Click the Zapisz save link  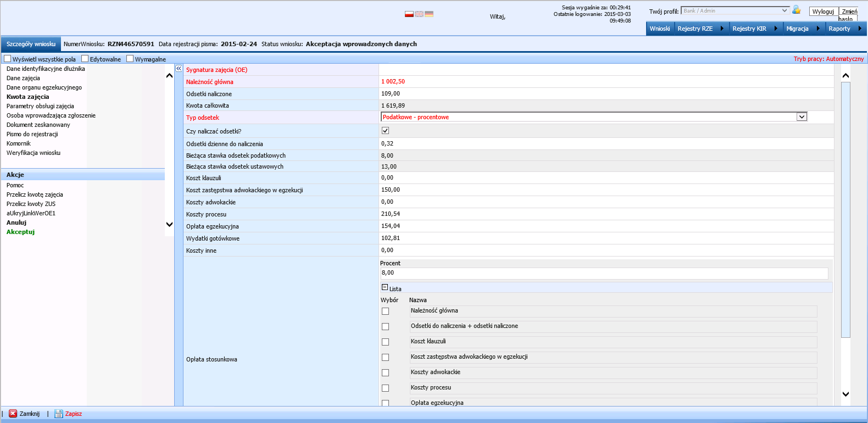74,414
